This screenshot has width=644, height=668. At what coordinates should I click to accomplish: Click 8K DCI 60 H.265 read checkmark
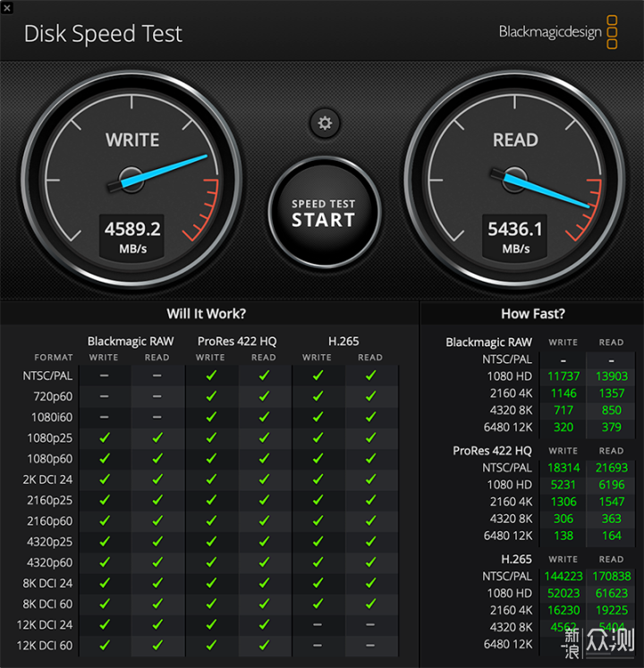point(371,604)
